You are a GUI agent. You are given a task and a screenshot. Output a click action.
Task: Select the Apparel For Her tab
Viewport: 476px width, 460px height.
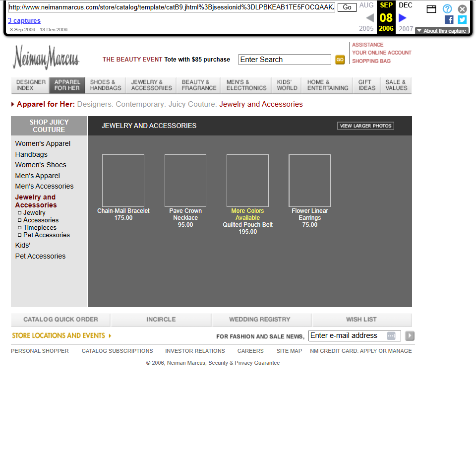coord(67,85)
